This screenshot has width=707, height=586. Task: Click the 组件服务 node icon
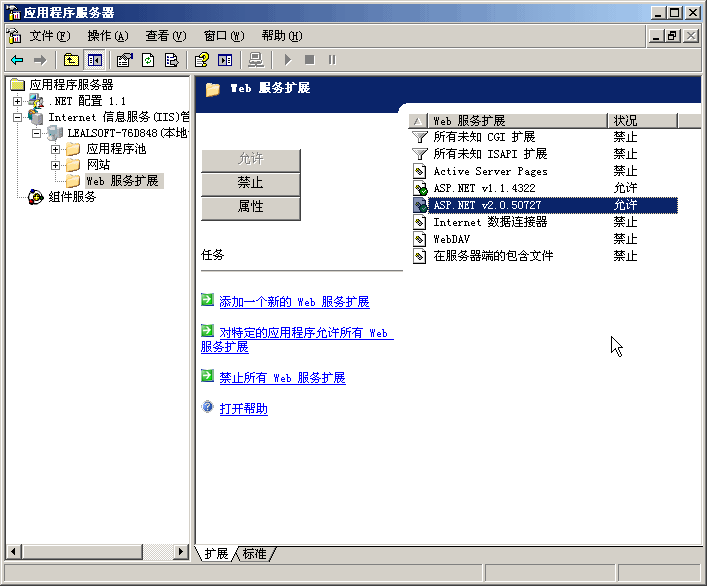[36, 197]
